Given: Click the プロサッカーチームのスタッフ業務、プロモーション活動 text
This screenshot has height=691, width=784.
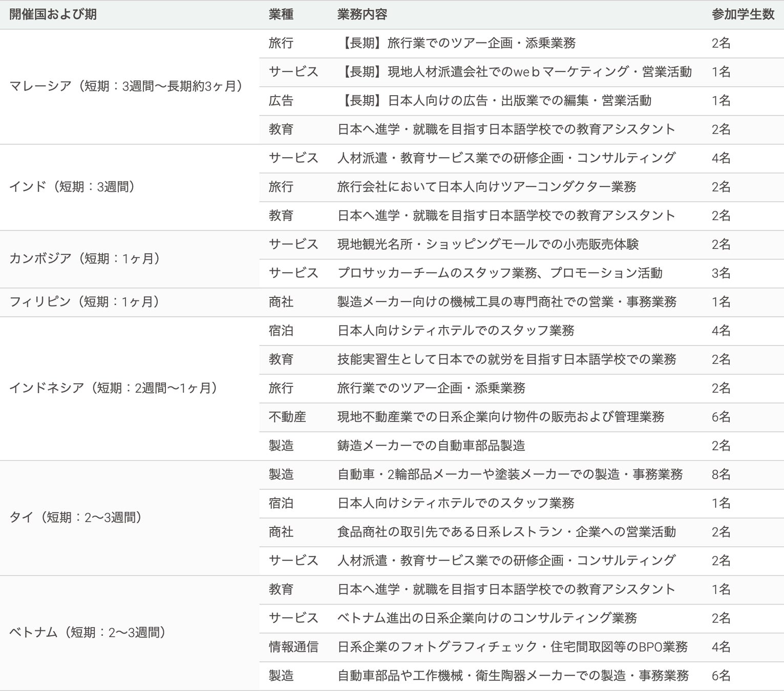Looking at the screenshot, I should (x=500, y=273).
